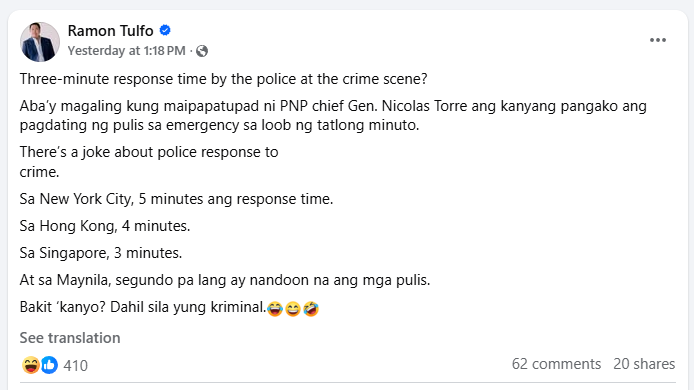Click the blue Like reaction icon

[49, 365]
